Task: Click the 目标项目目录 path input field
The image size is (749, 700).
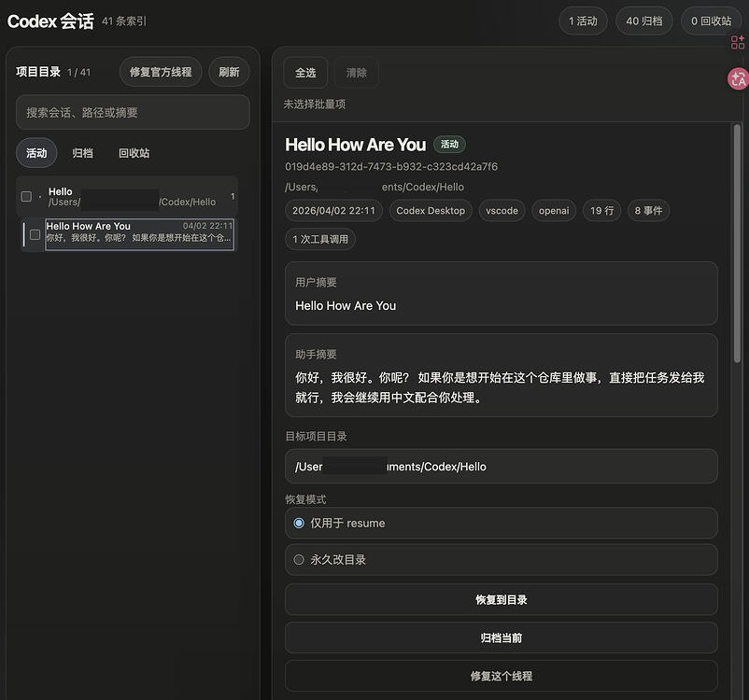Action: pyautogui.click(x=502, y=467)
